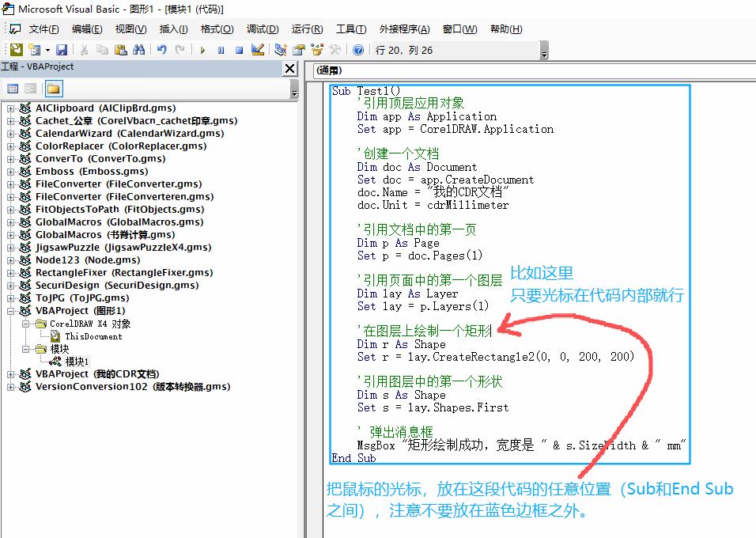756x538 pixels.
Task: Expand the AIClipboard project node
Action: coord(11,108)
